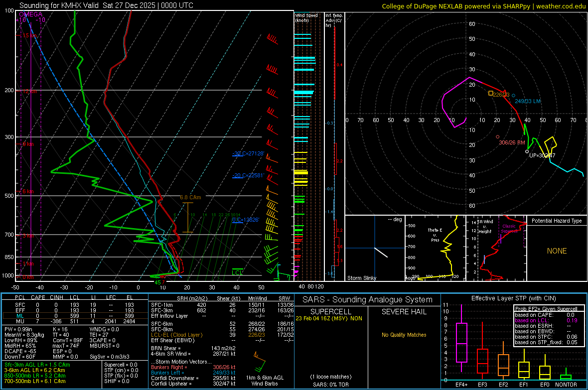The image size is (588, 390).
Task: Click the '6.8 C/km' lapse rate label
Action: 190,197
